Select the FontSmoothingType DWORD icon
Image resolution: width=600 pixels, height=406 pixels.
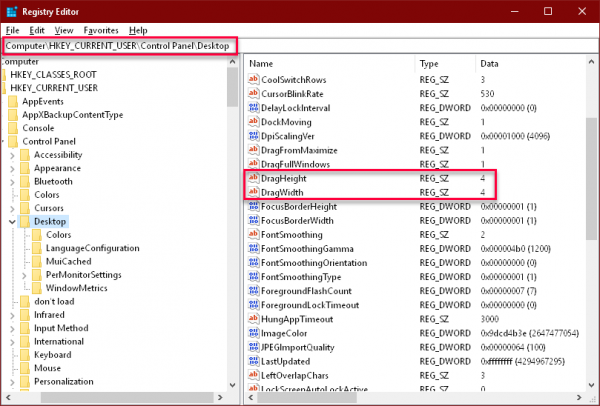coord(253,277)
